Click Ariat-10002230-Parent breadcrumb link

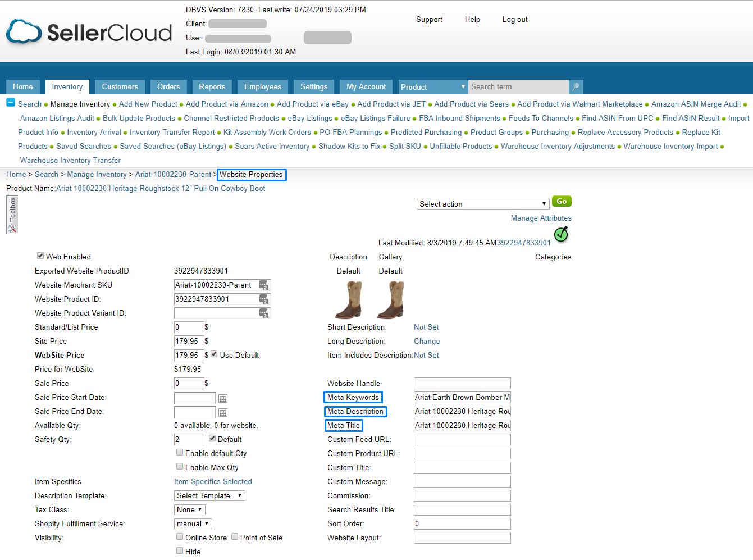[173, 174]
